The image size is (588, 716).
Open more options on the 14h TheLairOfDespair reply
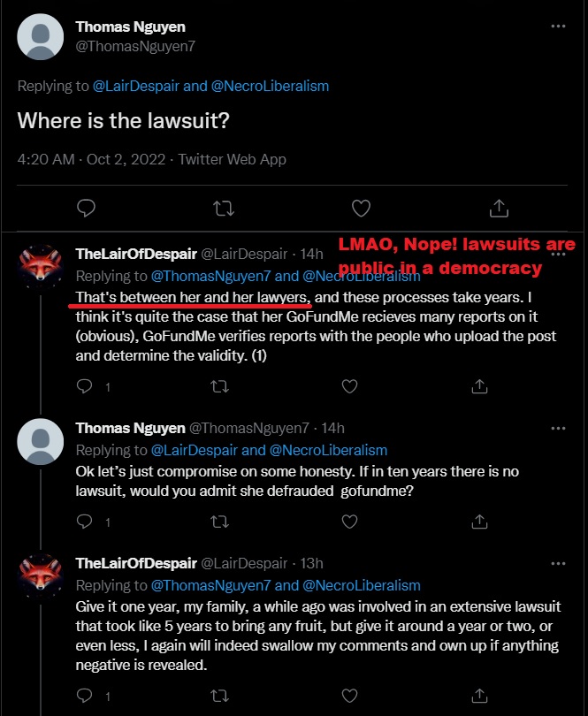(x=558, y=253)
